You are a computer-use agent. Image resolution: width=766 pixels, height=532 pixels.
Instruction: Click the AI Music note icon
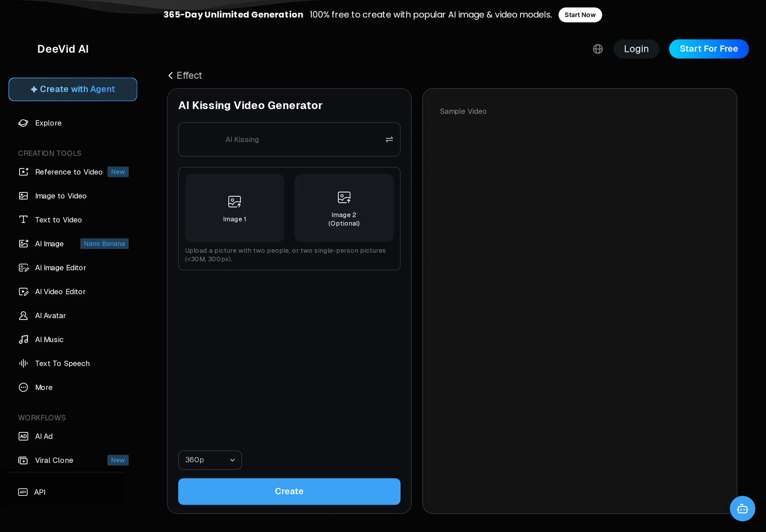pos(23,340)
